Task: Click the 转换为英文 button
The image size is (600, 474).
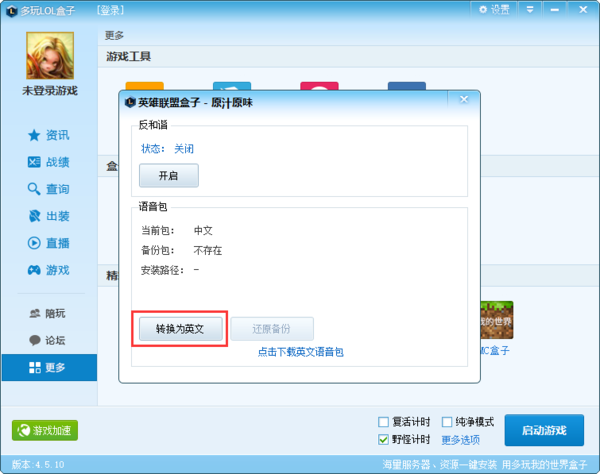Action: (181, 329)
